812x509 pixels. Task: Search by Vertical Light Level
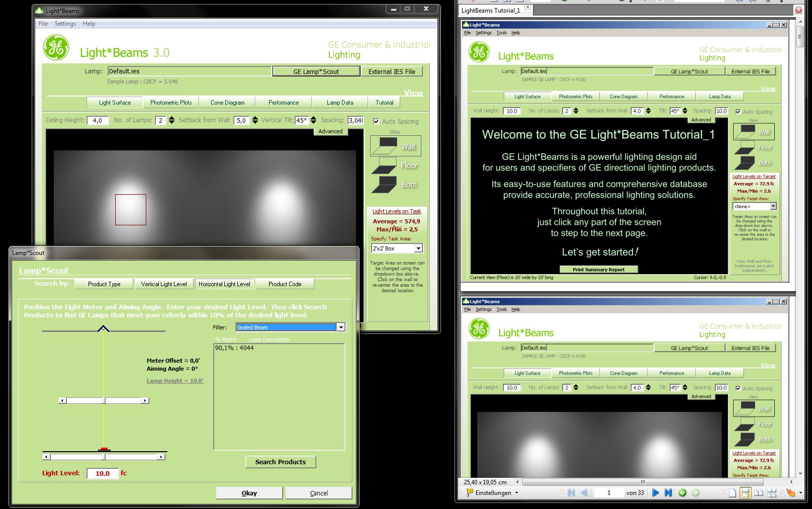coord(164,284)
